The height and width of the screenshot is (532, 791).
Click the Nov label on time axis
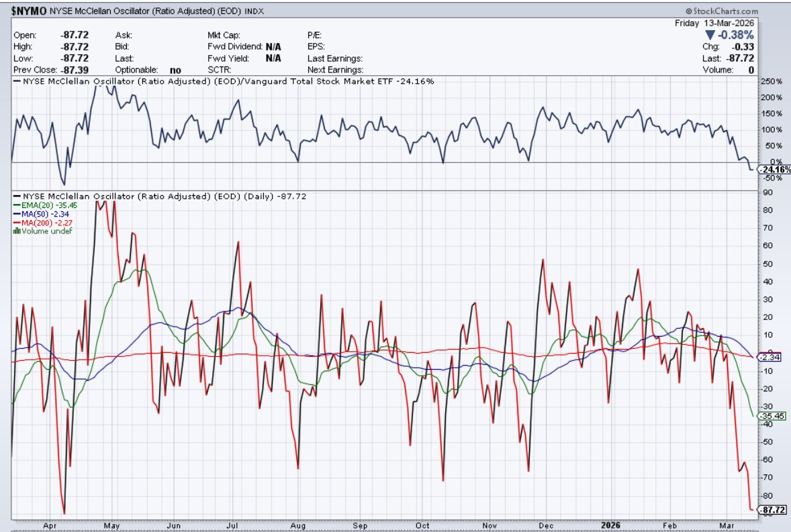(x=490, y=525)
